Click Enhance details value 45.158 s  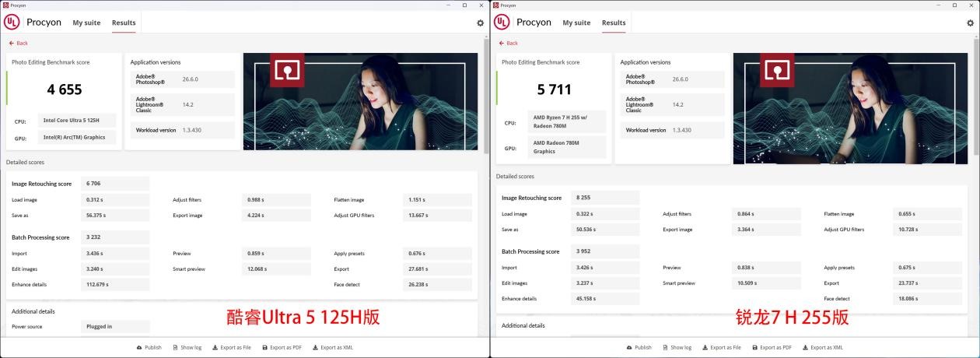tap(605, 298)
